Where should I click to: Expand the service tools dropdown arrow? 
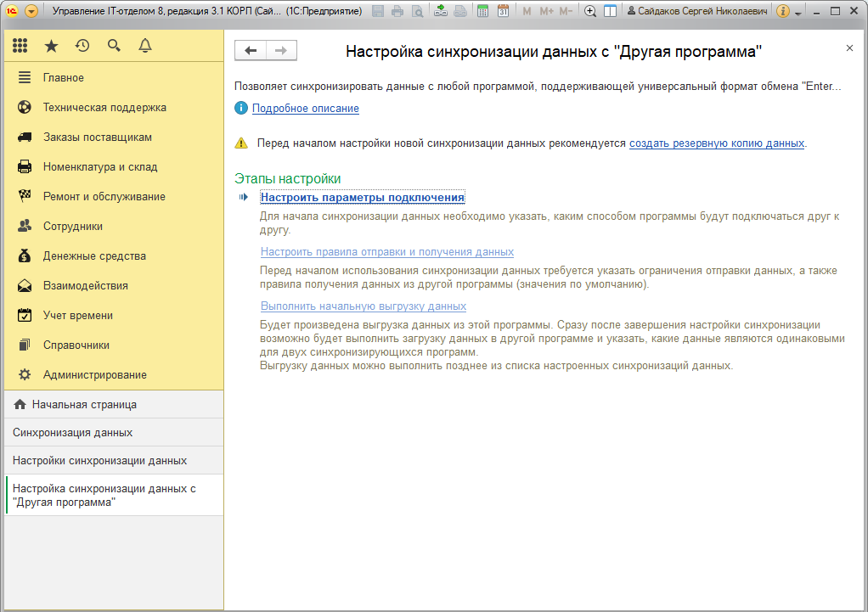[x=798, y=12]
